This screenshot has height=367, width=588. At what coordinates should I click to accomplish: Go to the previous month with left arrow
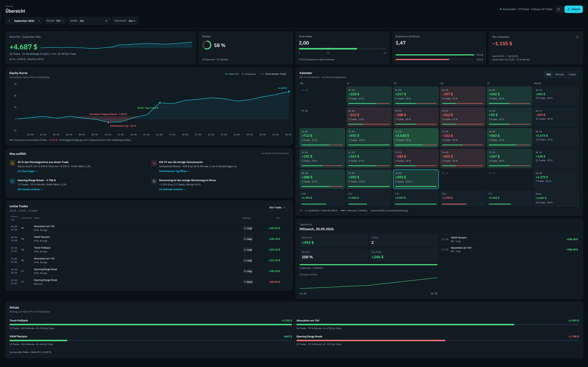coord(9,21)
